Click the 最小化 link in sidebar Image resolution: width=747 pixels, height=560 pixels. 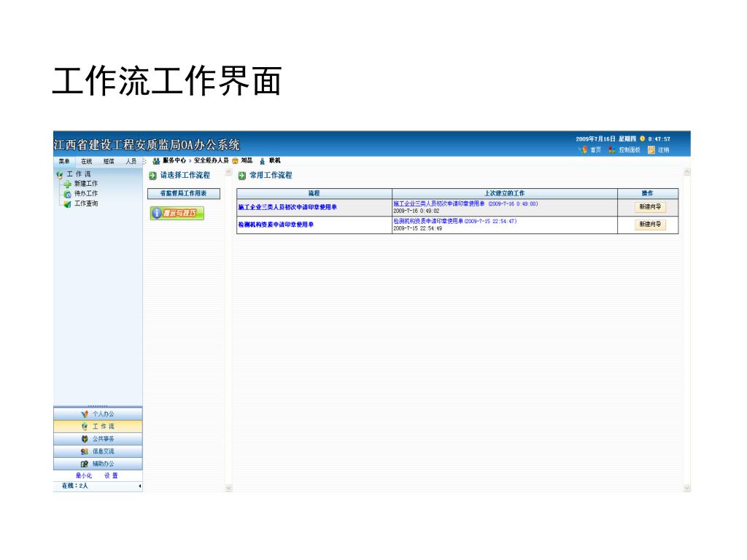click(x=84, y=475)
